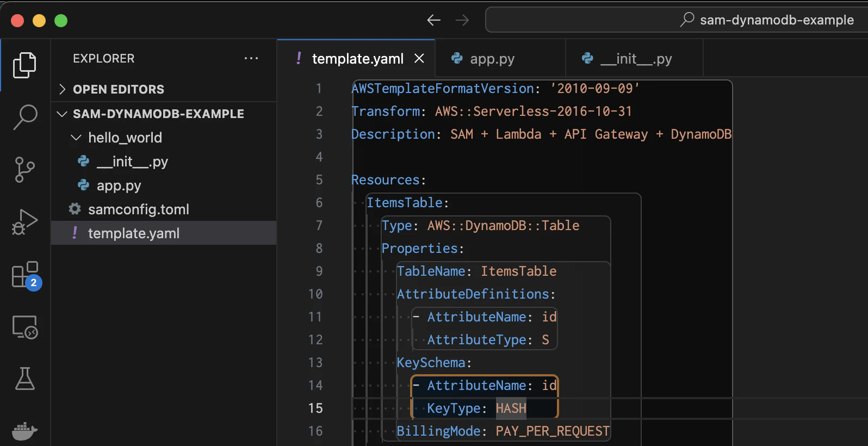Open the Source Control view

24,169
